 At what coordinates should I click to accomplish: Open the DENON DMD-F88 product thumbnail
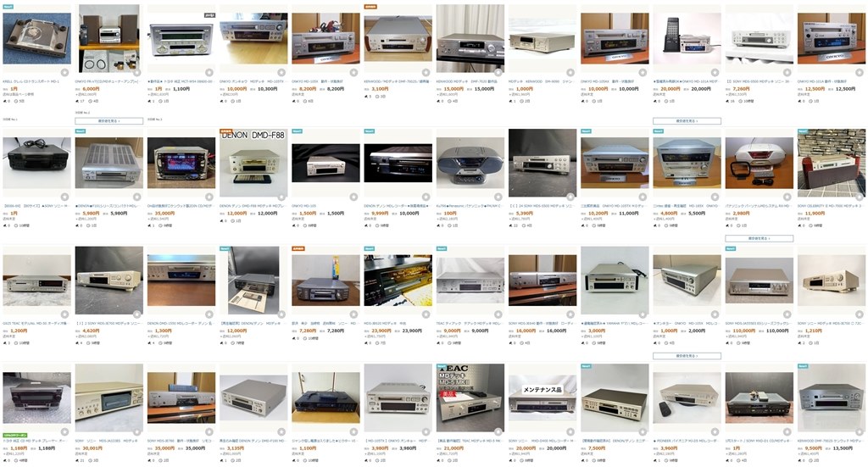point(253,164)
